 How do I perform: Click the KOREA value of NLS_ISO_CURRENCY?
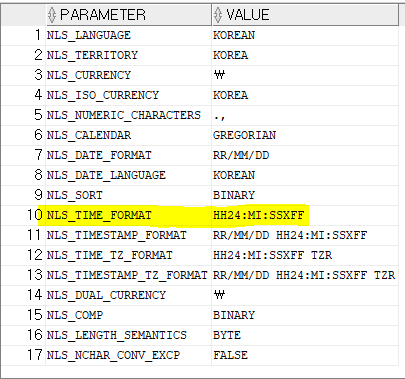pyautogui.click(x=305, y=95)
